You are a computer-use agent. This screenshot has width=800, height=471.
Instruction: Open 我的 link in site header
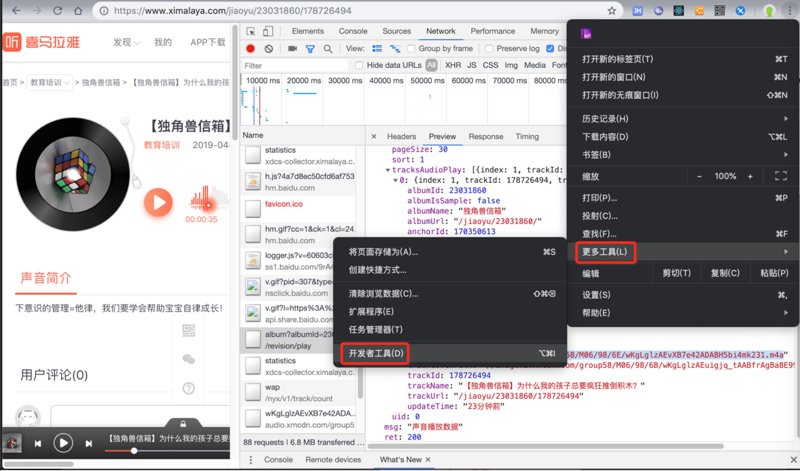pos(163,42)
